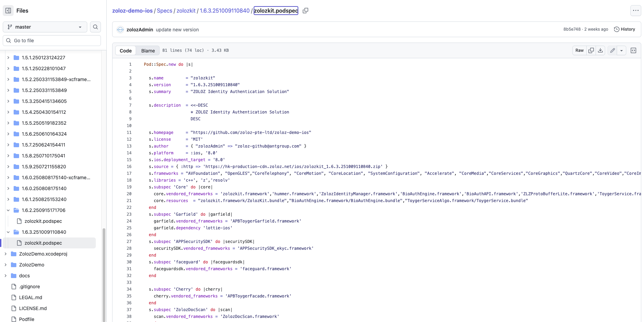The width and height of the screenshot is (644, 322).
Task: Select the Code tab
Action: (x=125, y=51)
